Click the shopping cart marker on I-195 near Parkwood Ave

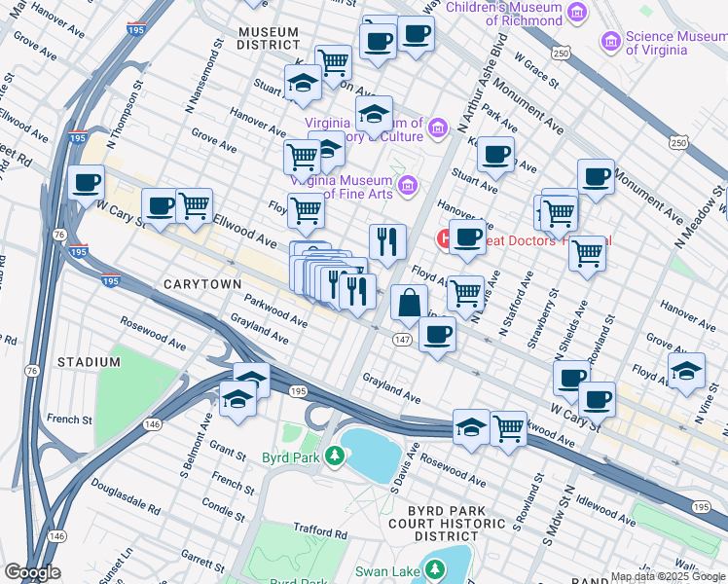(x=509, y=430)
